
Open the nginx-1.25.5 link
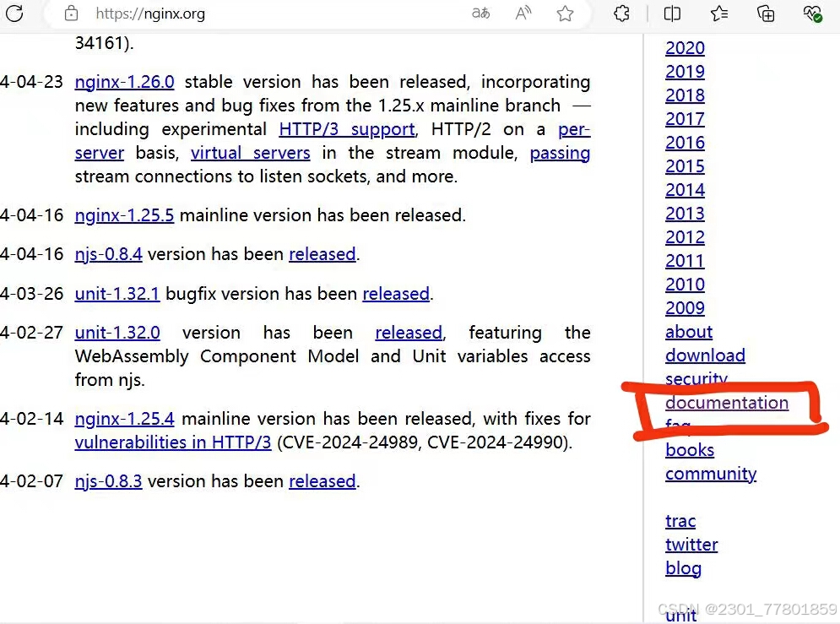click(x=124, y=215)
